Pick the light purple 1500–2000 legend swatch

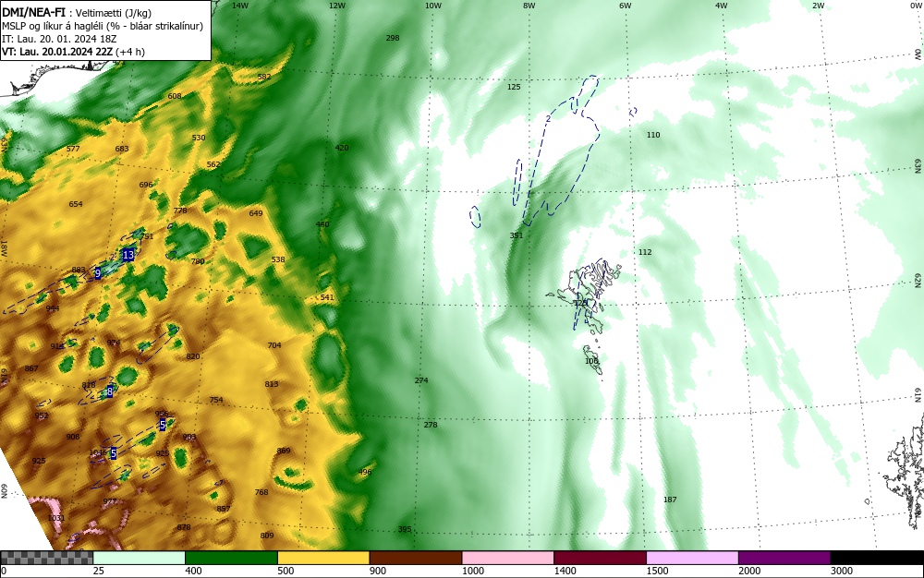coord(692,558)
